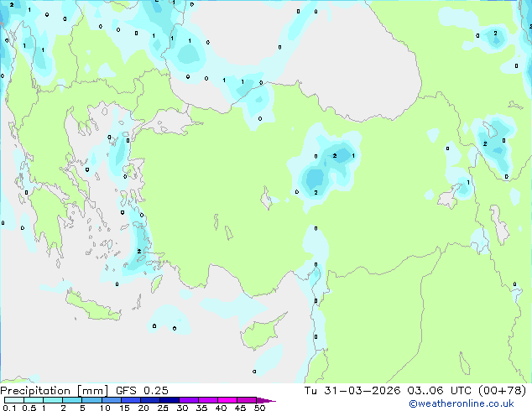Click the 30–35 mm purple legend swatch
The height and width of the screenshot is (411, 532).
188,400
